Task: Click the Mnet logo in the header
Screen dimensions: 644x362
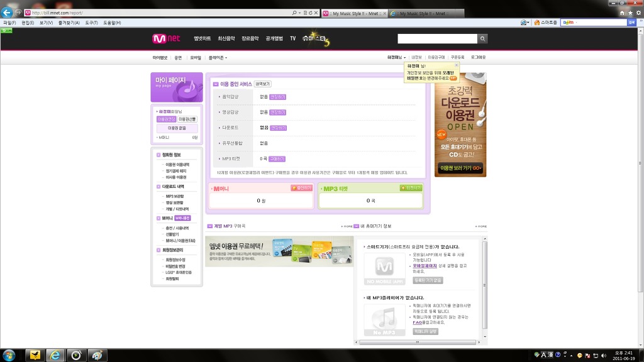Action: 166,38
